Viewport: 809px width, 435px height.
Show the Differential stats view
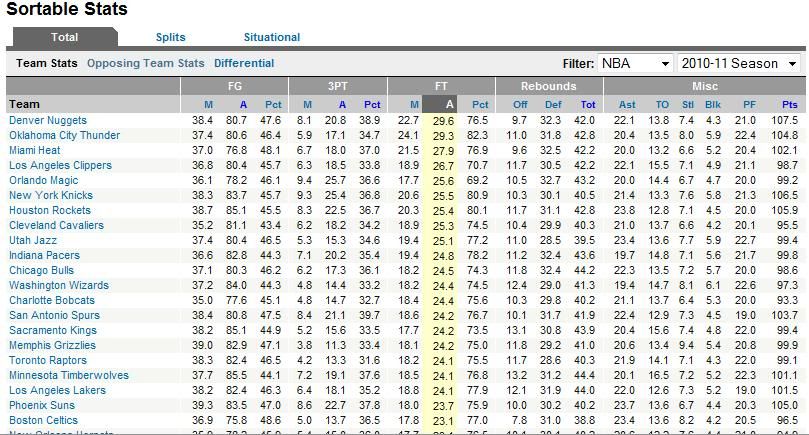[244, 63]
